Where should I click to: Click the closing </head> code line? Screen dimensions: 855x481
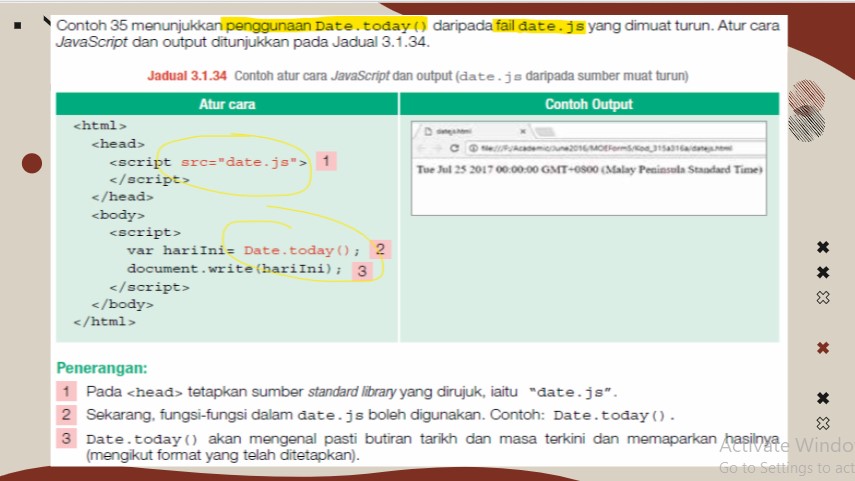122,196
